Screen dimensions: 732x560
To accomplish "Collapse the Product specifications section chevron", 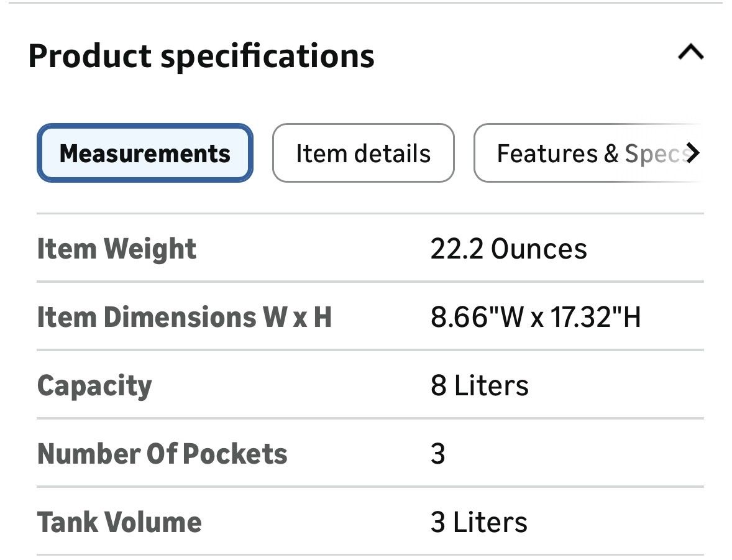I will click(x=690, y=53).
